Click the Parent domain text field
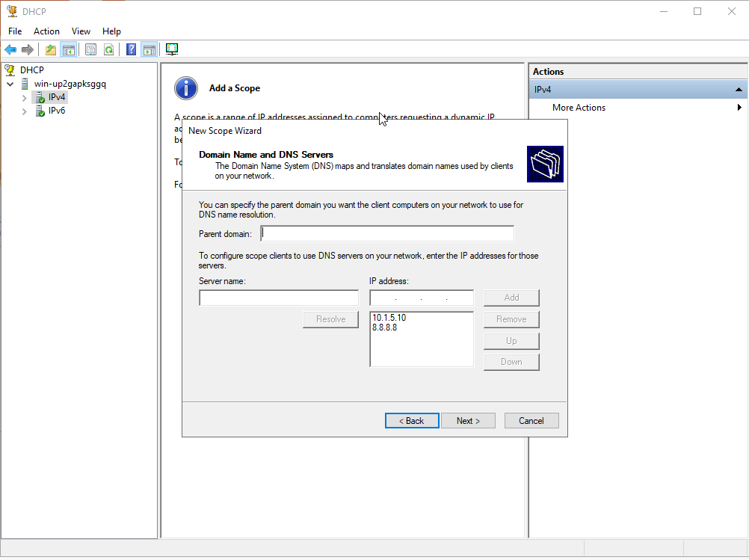749x560 pixels. click(x=387, y=233)
